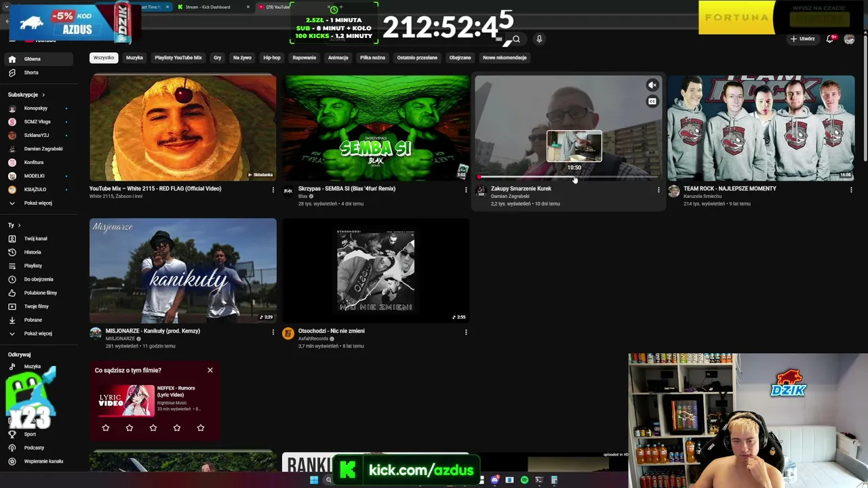This screenshot has height=488, width=868.
Task: Rate NEFFEX Rumors one star
Action: tap(106, 428)
